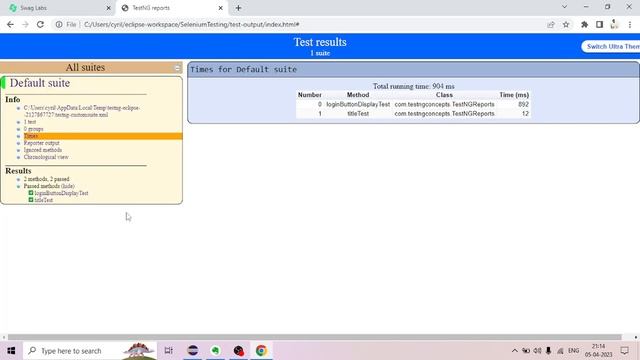Open the testng-customsuite.xml file link

pos(81,111)
